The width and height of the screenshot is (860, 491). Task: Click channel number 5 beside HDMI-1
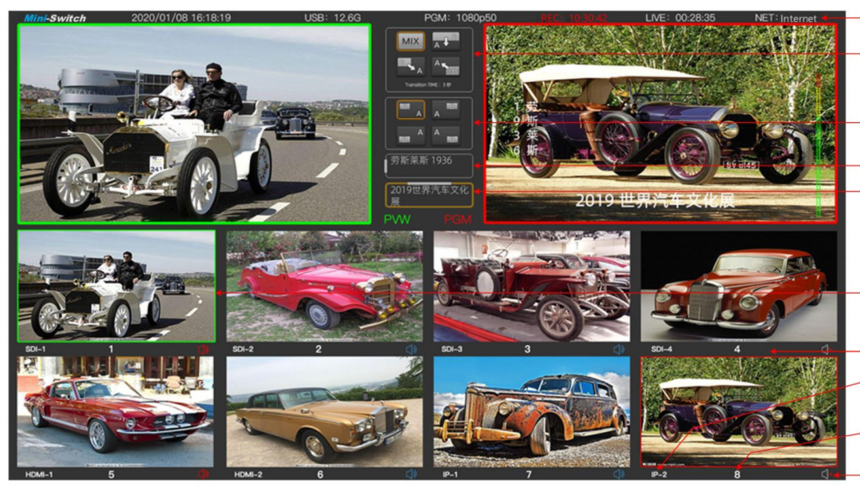point(111,474)
